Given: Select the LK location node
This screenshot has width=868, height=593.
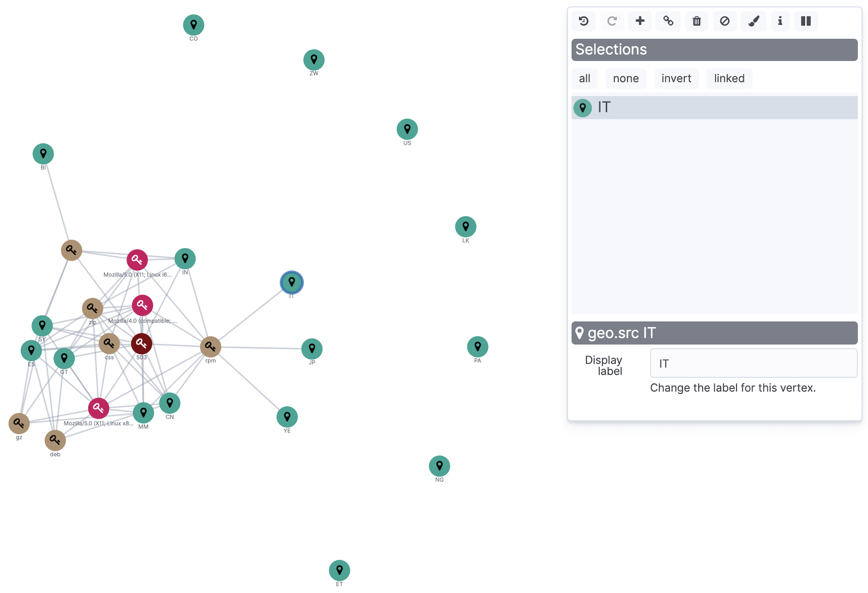Looking at the screenshot, I should pyautogui.click(x=466, y=227).
